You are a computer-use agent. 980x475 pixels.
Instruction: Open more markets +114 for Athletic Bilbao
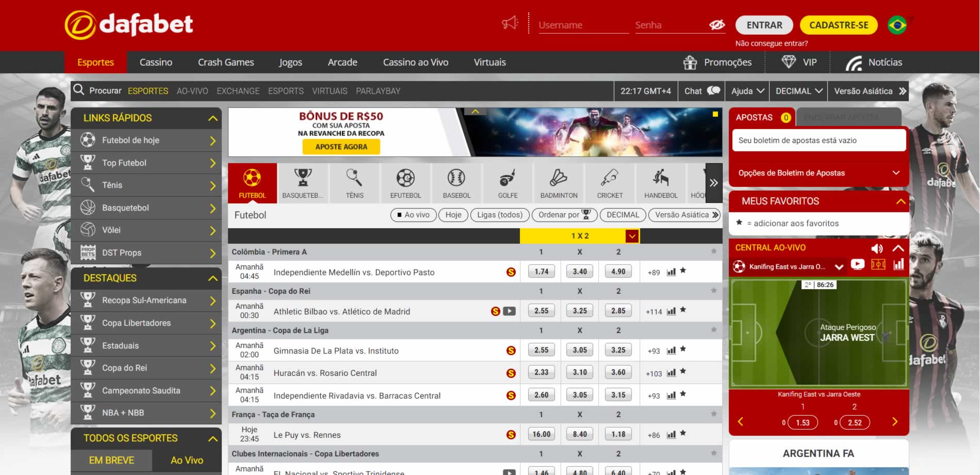[x=654, y=312]
